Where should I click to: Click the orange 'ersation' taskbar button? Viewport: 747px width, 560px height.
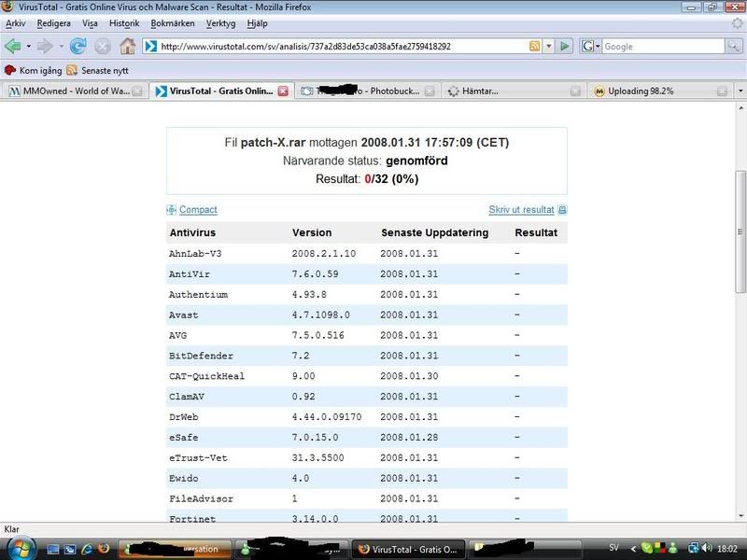[175, 549]
